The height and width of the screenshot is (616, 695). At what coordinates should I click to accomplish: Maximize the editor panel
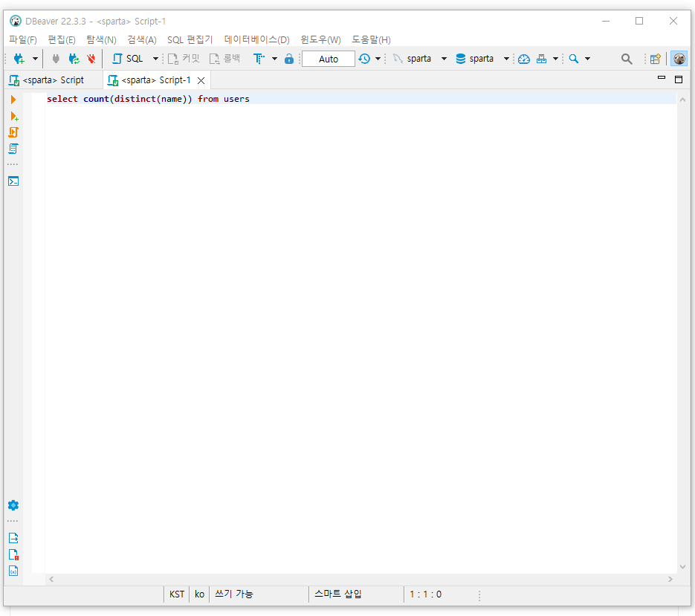click(678, 80)
